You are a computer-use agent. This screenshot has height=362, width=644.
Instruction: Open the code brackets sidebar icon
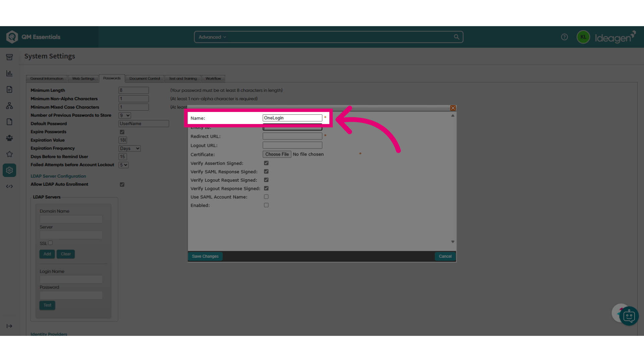(9, 186)
